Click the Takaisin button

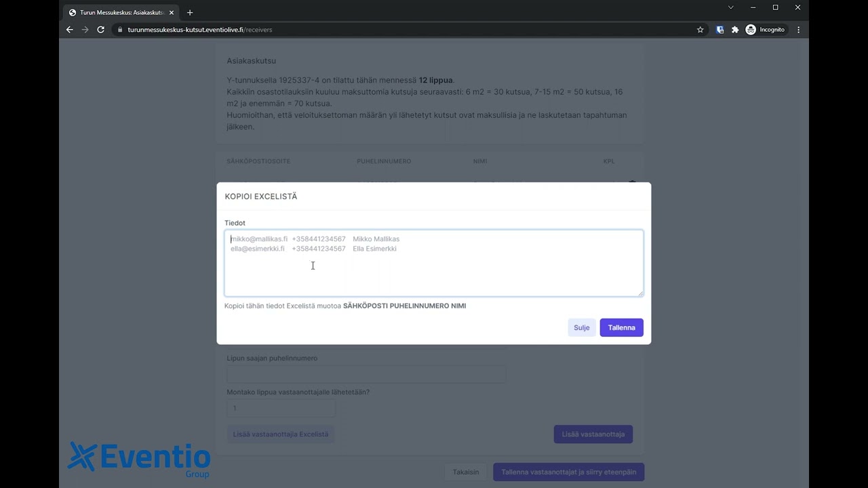click(x=466, y=472)
